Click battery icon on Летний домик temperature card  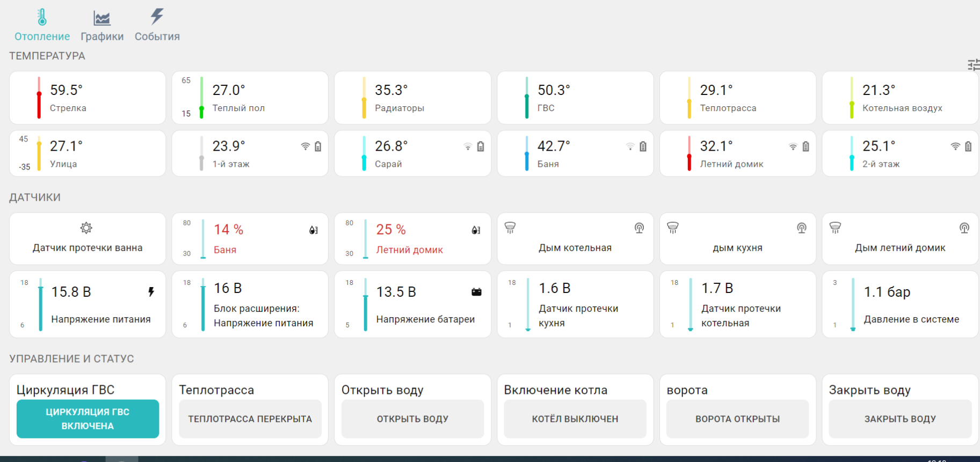point(806,146)
